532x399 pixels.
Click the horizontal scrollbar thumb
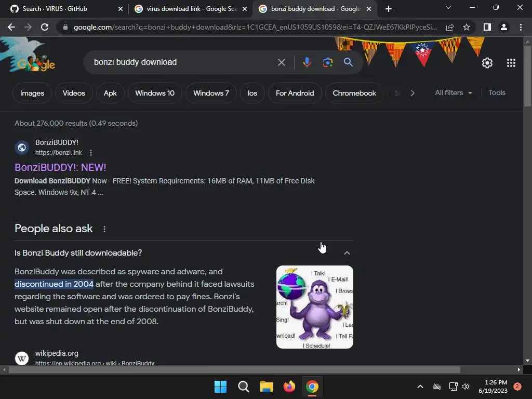(234, 369)
